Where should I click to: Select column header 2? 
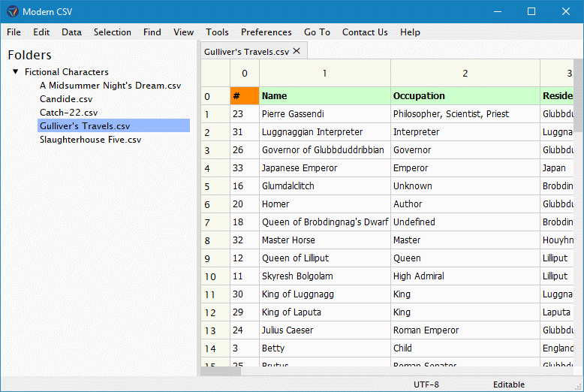click(465, 73)
